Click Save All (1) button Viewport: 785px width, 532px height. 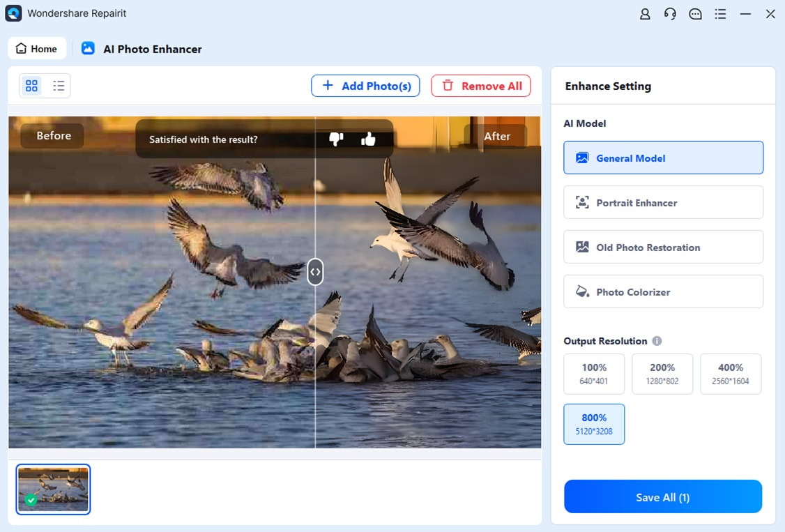663,496
